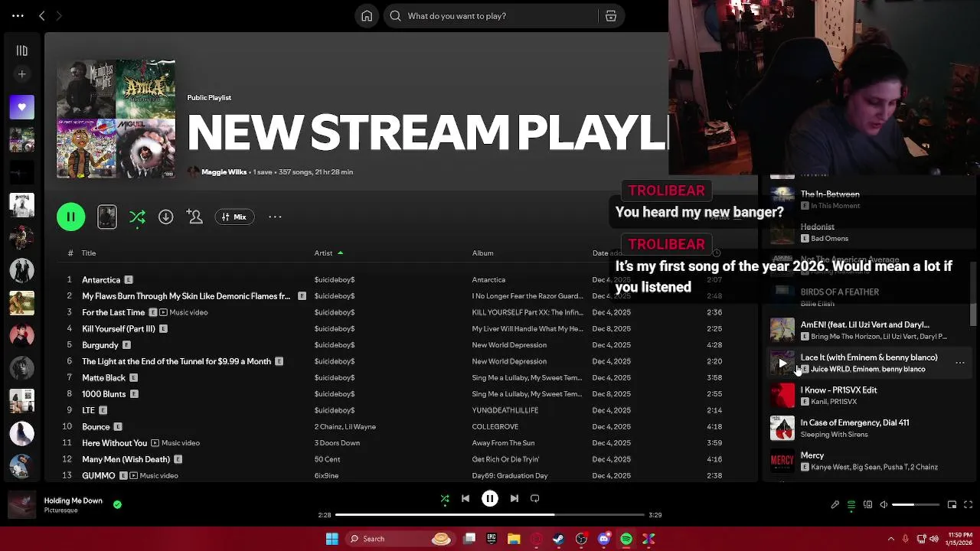Adjust the Spotify volume slider

click(x=916, y=504)
